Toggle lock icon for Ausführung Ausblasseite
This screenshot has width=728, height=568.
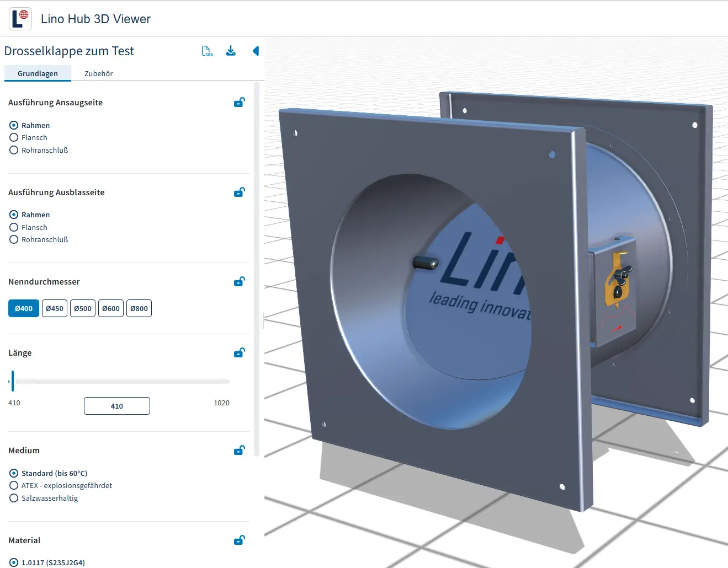click(x=240, y=192)
